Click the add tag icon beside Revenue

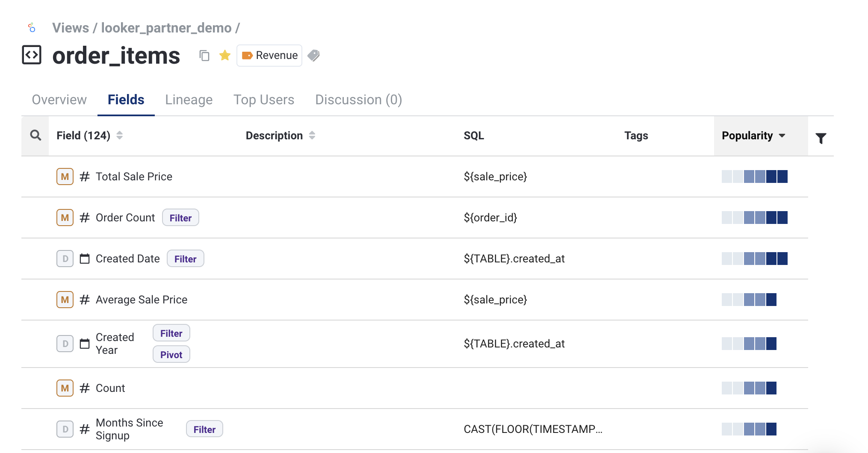coord(313,56)
